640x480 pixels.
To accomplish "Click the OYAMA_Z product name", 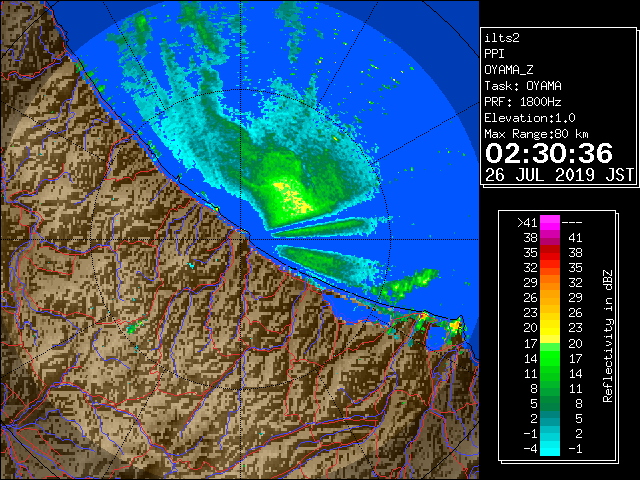I will click(x=509, y=70).
